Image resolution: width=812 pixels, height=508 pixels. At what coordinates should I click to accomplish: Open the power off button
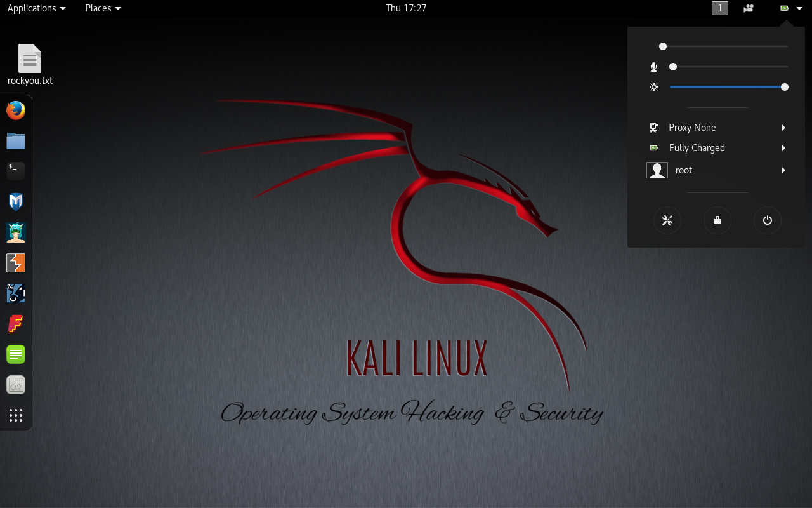tap(768, 220)
